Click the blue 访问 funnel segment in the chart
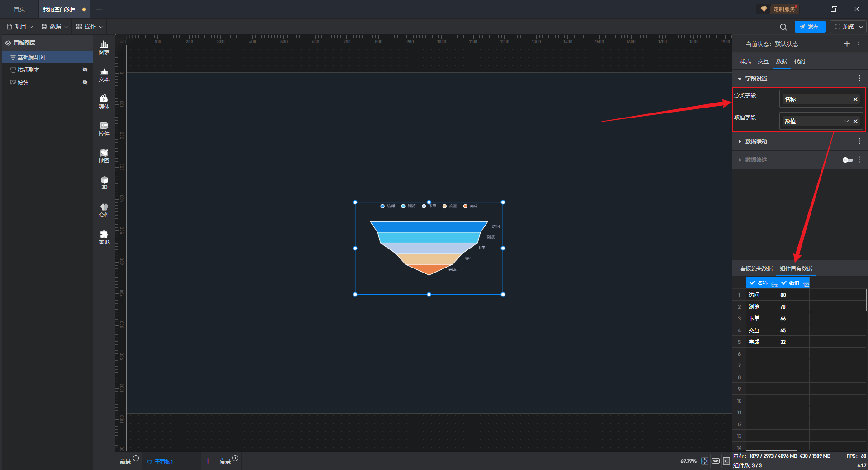Viewport: 868px width, 470px height. [429, 226]
